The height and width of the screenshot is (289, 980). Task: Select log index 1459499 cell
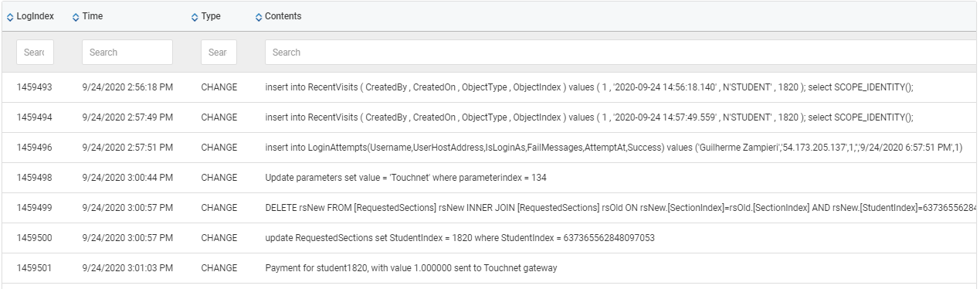click(x=35, y=208)
